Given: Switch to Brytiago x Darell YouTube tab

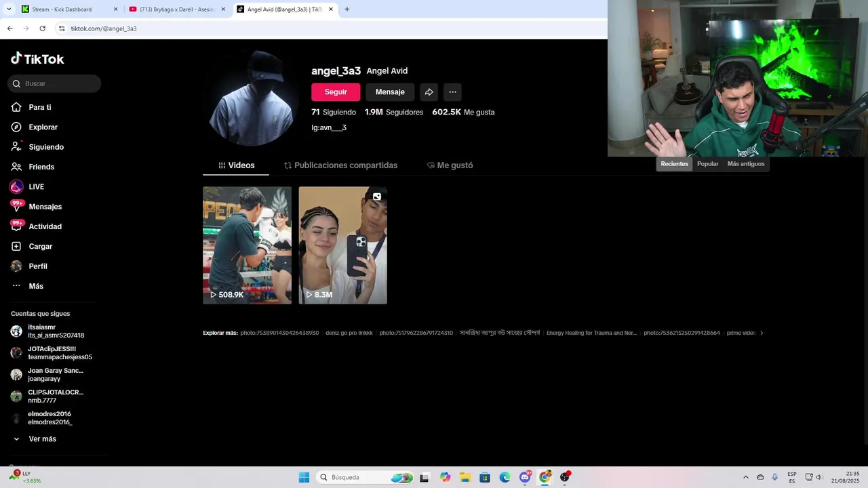Looking at the screenshot, I should 176,9.
